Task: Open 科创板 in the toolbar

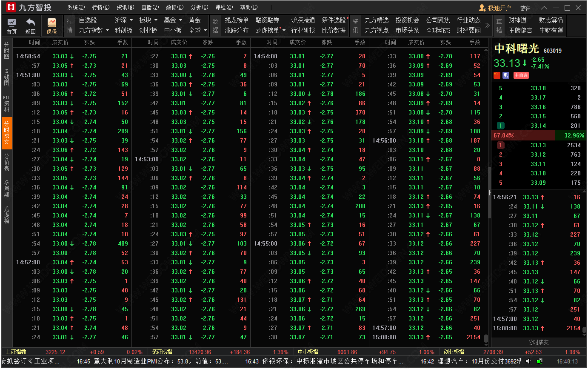Action: pyautogui.click(x=124, y=30)
